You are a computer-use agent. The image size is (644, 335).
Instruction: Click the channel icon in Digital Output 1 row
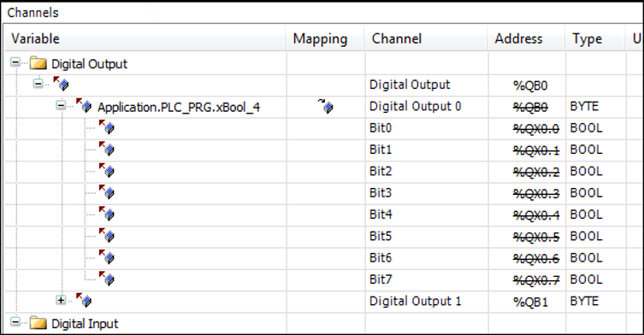84,300
